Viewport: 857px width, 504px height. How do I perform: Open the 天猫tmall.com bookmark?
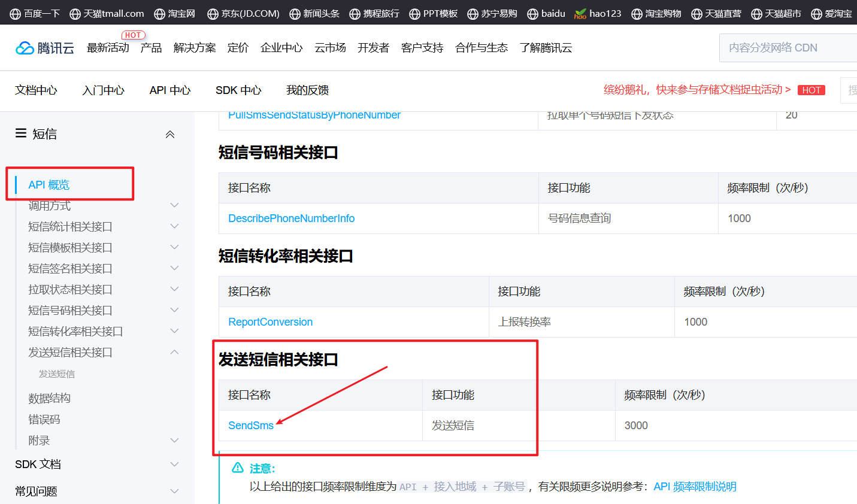(x=107, y=13)
